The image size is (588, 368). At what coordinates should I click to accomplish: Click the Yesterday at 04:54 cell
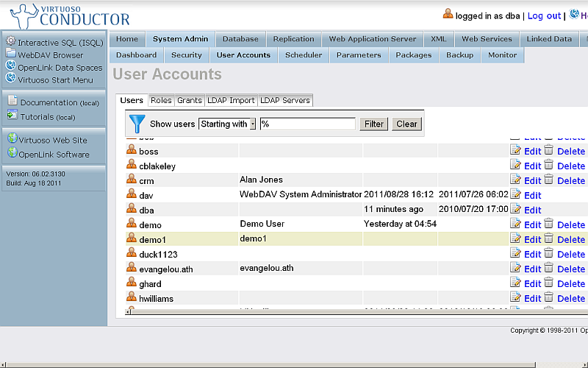pyautogui.click(x=400, y=224)
